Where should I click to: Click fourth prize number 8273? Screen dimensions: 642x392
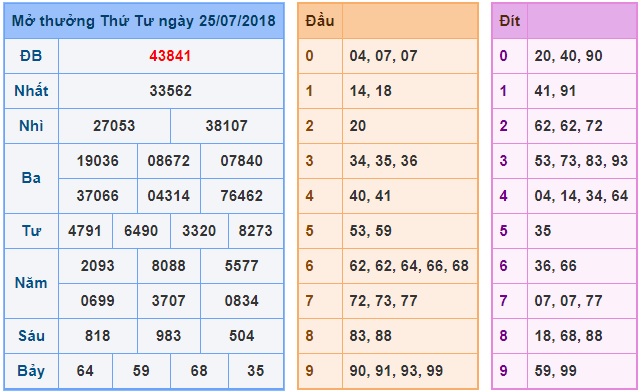point(255,231)
